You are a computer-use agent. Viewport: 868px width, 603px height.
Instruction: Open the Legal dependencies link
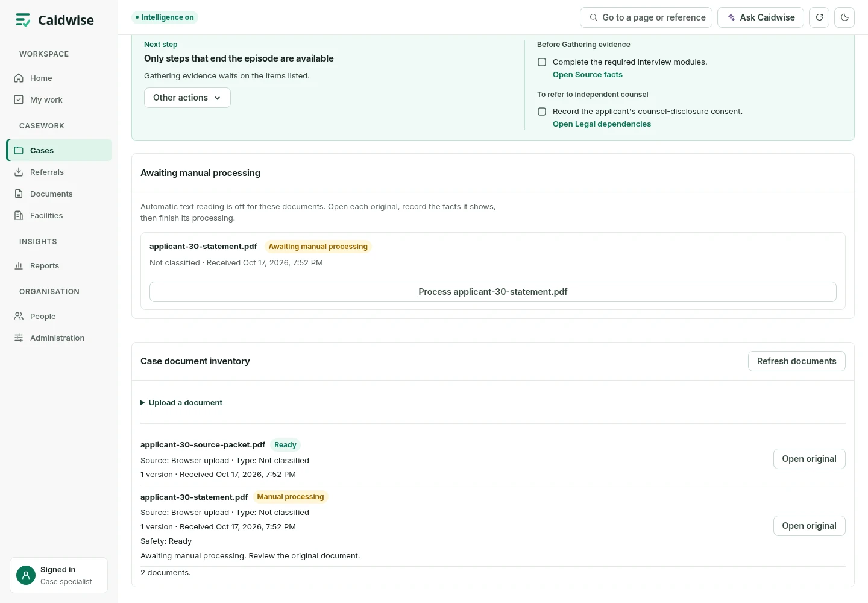pyautogui.click(x=602, y=124)
